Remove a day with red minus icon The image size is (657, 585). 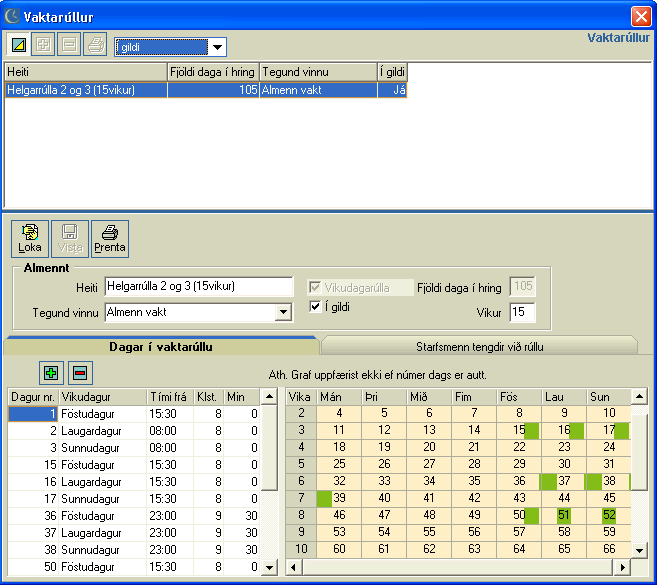tap(80, 373)
